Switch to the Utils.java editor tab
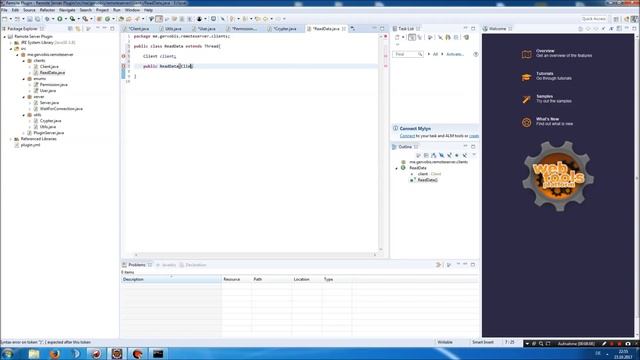Screen dimensions: 640x360 pyautogui.click(x=173, y=29)
